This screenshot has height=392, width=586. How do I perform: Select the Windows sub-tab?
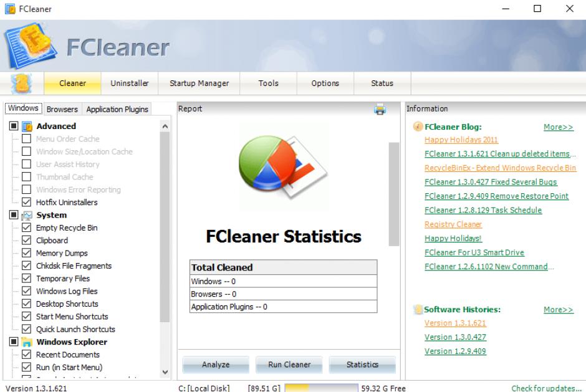click(23, 108)
